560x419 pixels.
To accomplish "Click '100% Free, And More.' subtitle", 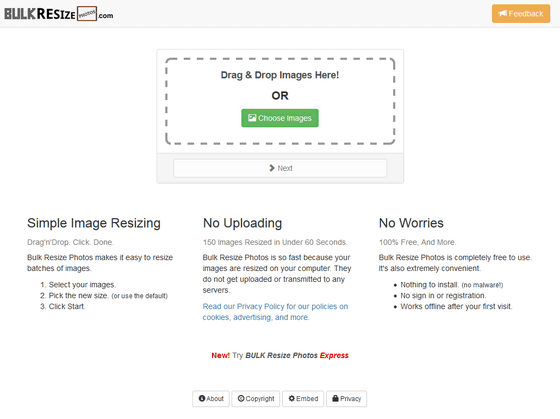I will click(x=418, y=242).
